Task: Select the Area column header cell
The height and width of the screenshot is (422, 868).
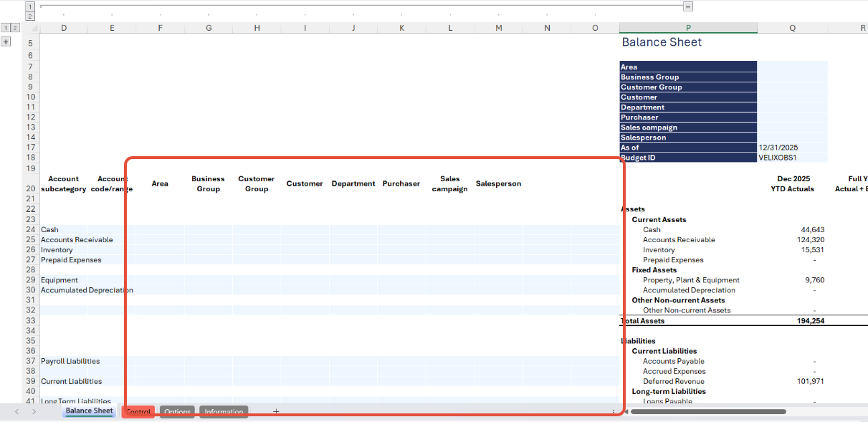Action: [x=160, y=184]
